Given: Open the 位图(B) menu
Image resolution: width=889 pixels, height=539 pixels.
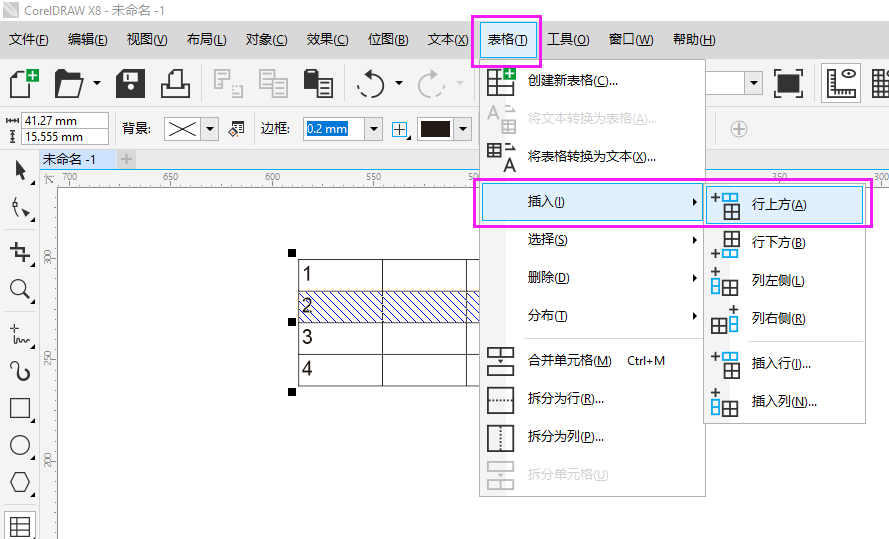Looking at the screenshot, I should coord(388,40).
